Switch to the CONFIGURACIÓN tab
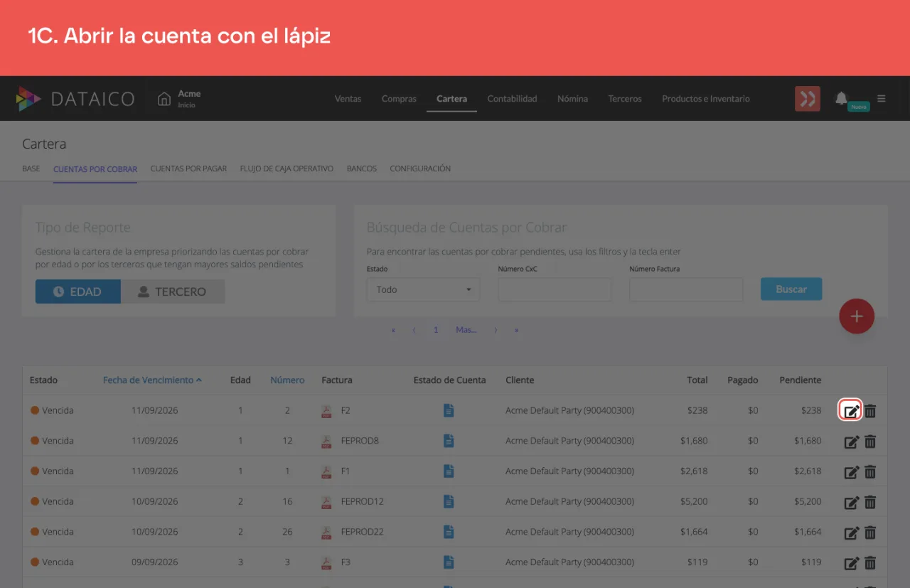This screenshot has width=910, height=588. coord(420,169)
